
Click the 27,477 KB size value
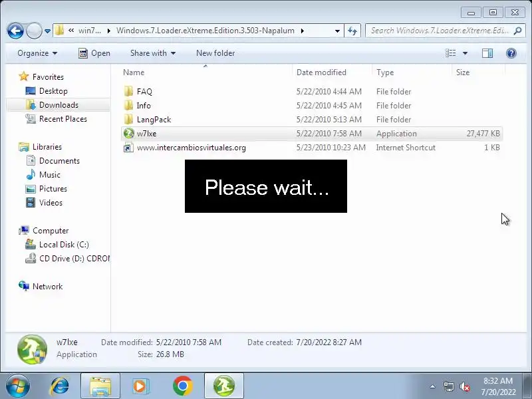click(x=483, y=134)
